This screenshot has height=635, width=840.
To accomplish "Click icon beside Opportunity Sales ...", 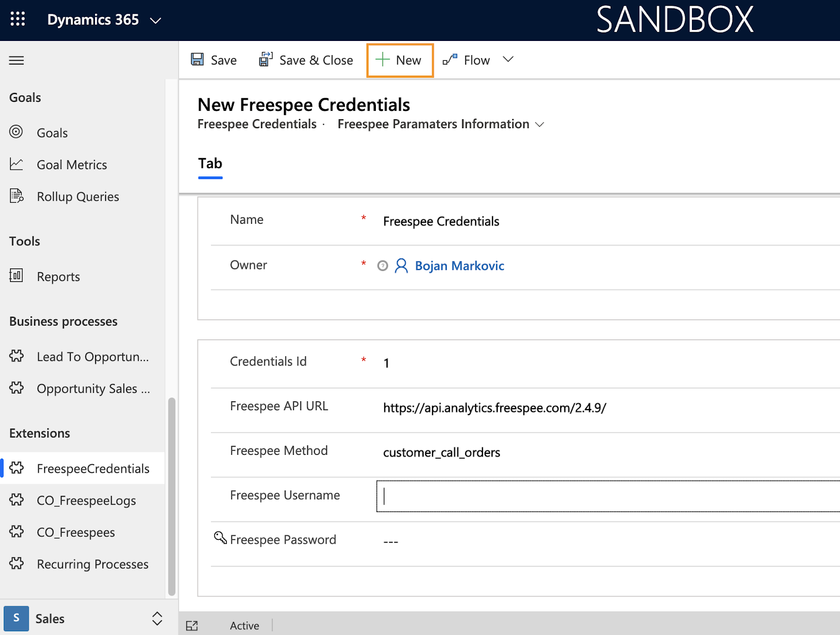I will click(x=16, y=388).
